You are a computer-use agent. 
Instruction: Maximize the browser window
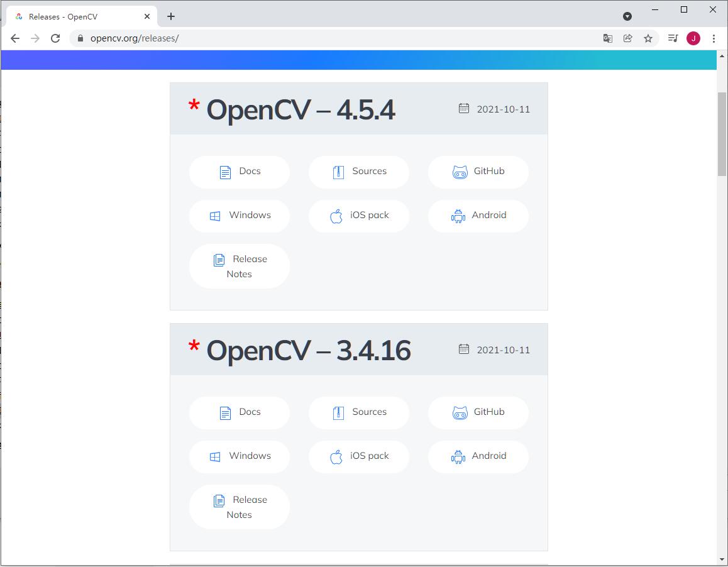pos(684,9)
